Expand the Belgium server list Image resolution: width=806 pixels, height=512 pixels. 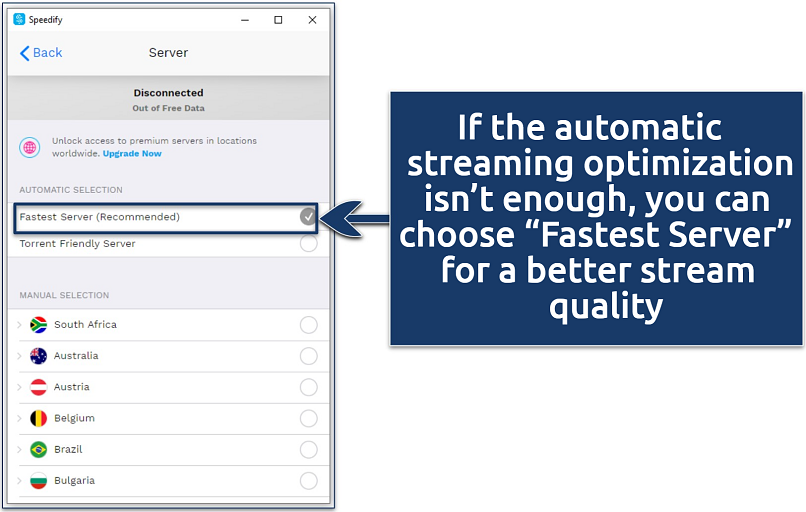point(19,418)
